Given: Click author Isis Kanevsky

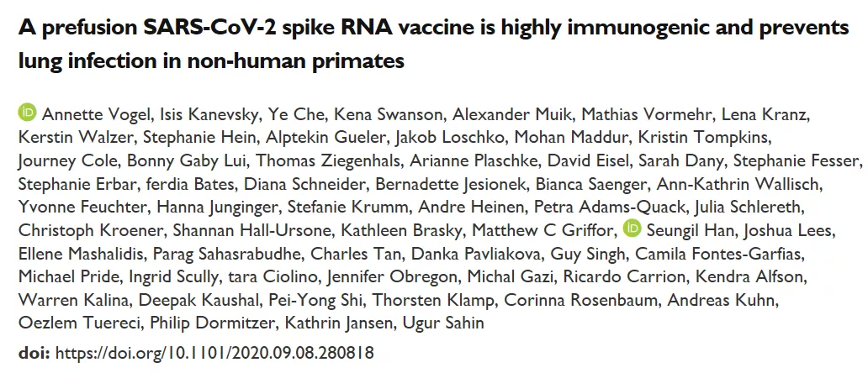Looking at the screenshot, I should click(x=210, y=114).
